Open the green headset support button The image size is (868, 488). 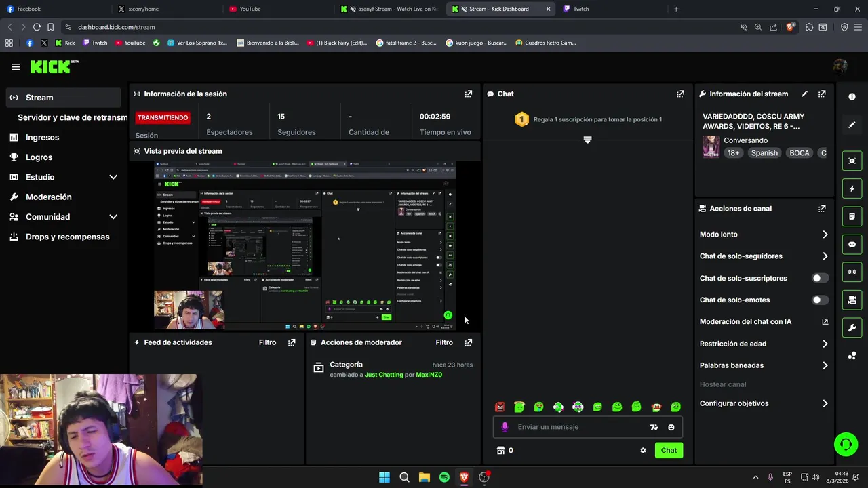pos(846,445)
